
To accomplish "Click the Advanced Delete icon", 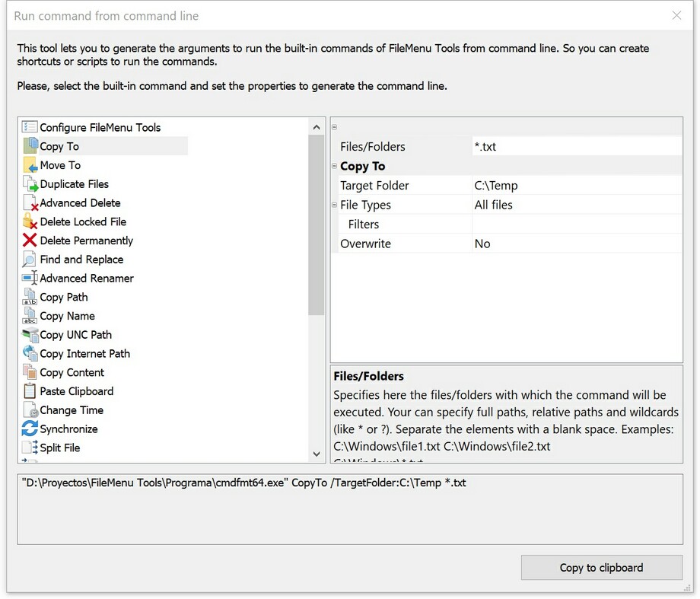I will (30, 202).
